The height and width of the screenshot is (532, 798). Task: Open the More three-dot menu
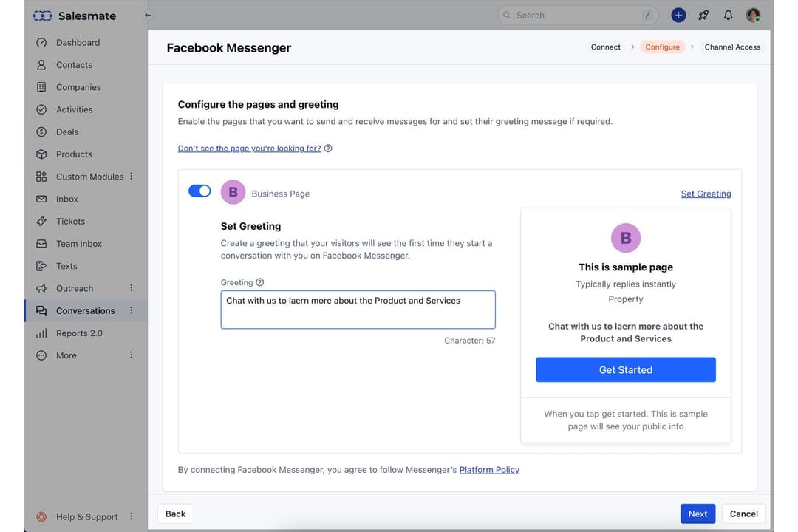pyautogui.click(x=132, y=355)
